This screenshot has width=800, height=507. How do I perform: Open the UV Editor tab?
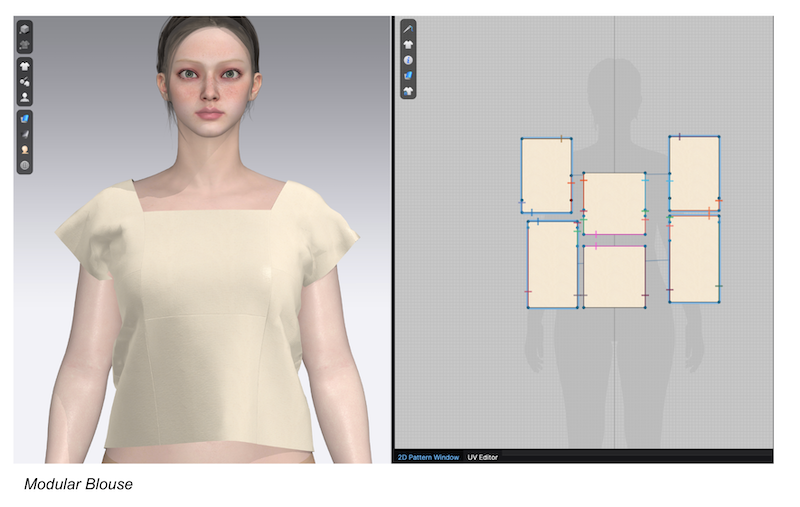click(482, 457)
